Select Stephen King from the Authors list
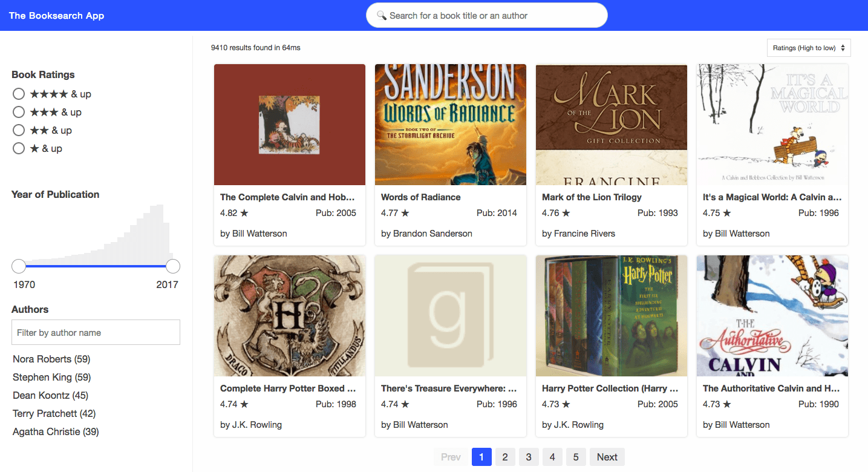 (51, 377)
